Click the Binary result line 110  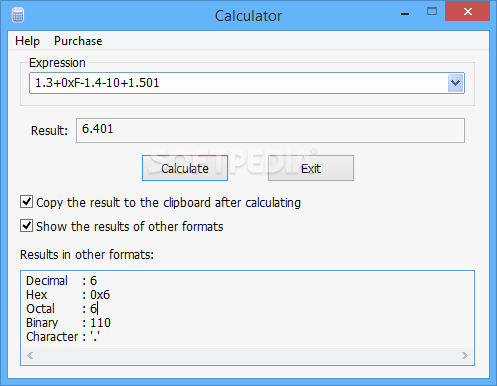(x=68, y=323)
